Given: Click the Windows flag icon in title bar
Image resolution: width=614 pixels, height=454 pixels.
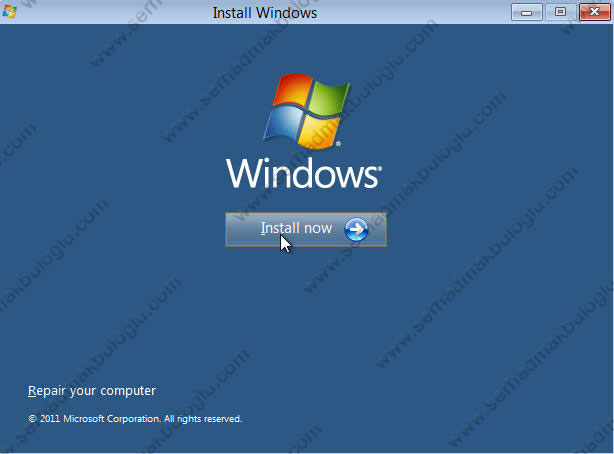Looking at the screenshot, I should [9, 11].
